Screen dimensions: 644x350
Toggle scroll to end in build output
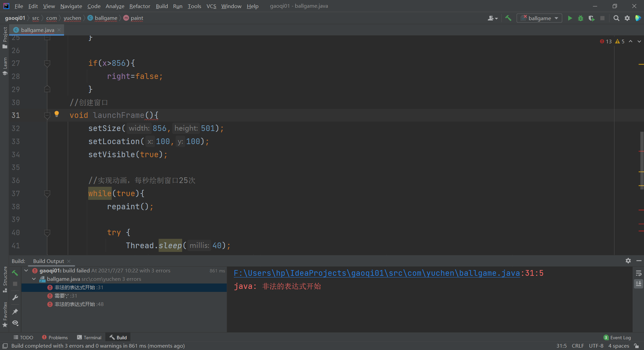tap(639, 284)
